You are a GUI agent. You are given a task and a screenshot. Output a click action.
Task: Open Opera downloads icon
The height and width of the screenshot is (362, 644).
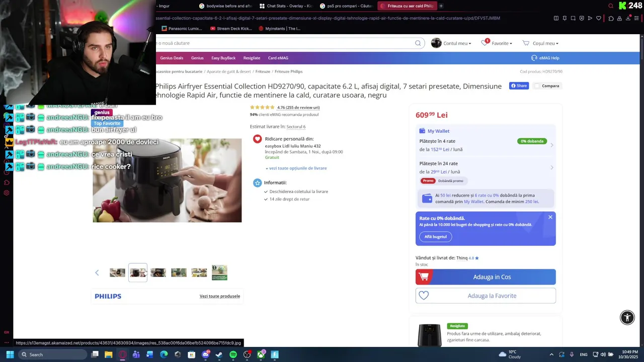[628, 18]
